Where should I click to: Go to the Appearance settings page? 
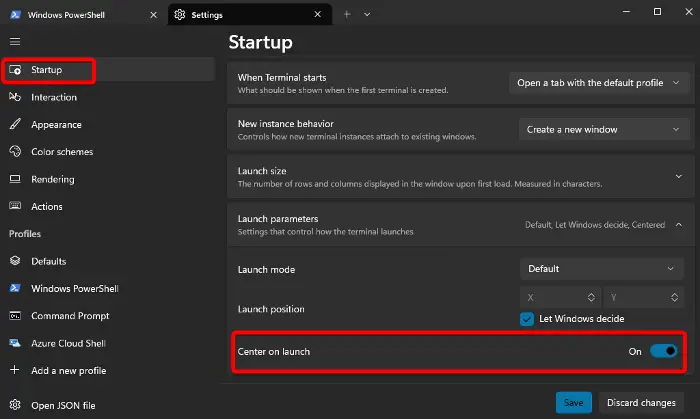coord(108,124)
